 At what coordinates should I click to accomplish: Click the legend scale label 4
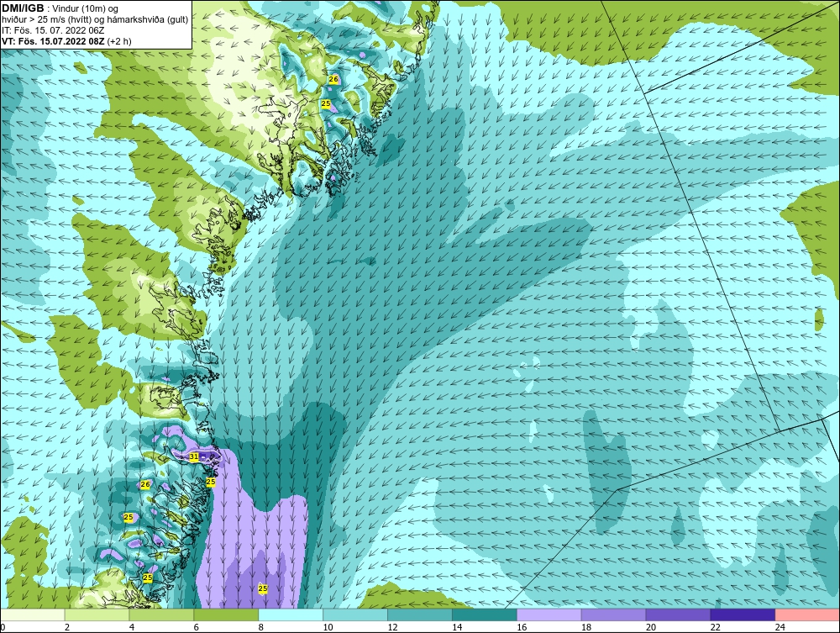(132, 627)
